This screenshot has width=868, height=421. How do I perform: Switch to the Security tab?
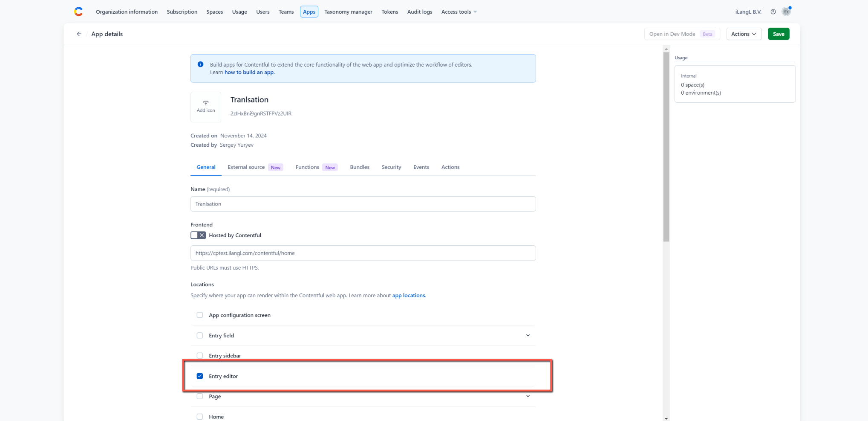tap(391, 167)
